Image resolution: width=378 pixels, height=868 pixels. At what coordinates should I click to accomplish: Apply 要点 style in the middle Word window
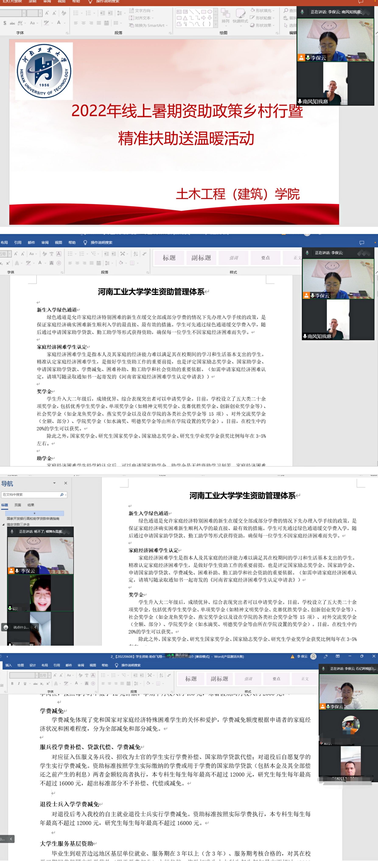(265, 258)
